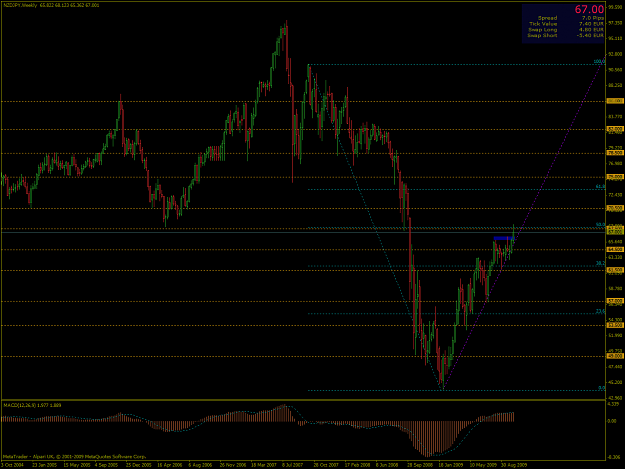Viewport: 625px width, 469px height.
Task: Click the 82.000 orange price tag
Action: tap(615, 129)
